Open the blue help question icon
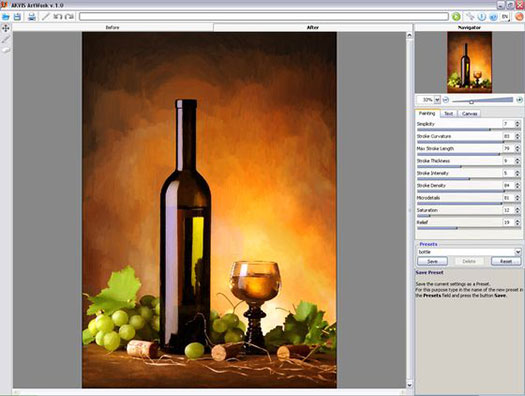This screenshot has width=525, height=396. click(493, 16)
